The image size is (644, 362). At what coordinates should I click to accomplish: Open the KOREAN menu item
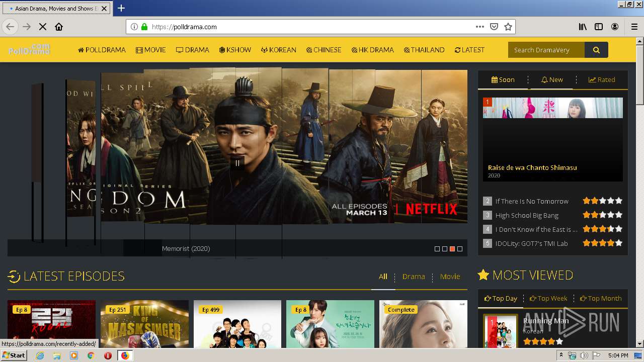[279, 50]
